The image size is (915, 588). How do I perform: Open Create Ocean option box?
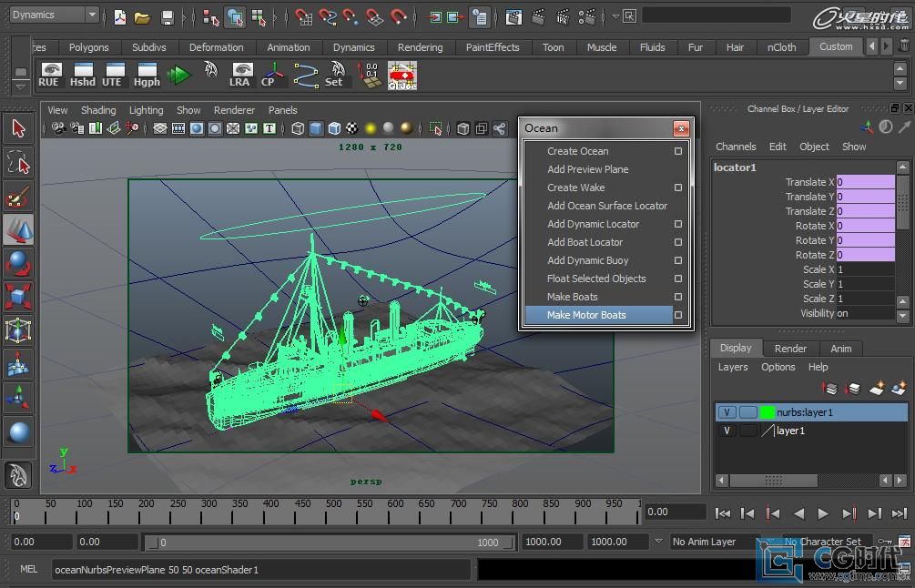(678, 151)
